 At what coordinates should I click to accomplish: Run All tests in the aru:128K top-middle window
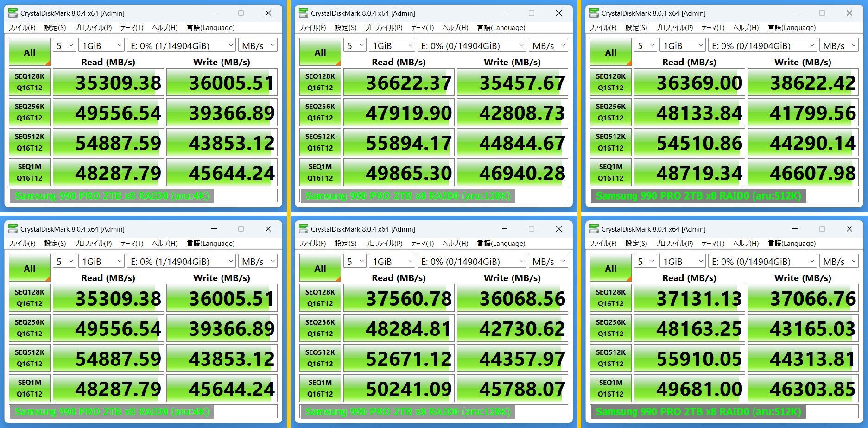[x=320, y=52]
